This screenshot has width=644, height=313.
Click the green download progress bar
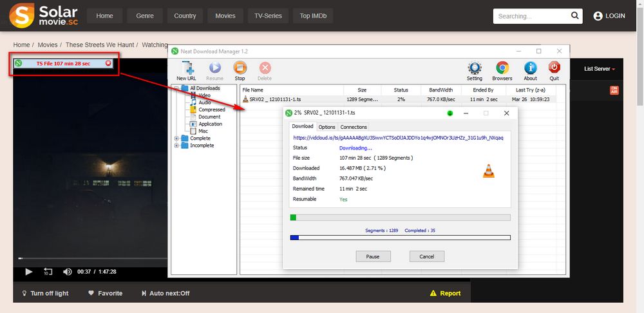pyautogui.click(x=400, y=218)
